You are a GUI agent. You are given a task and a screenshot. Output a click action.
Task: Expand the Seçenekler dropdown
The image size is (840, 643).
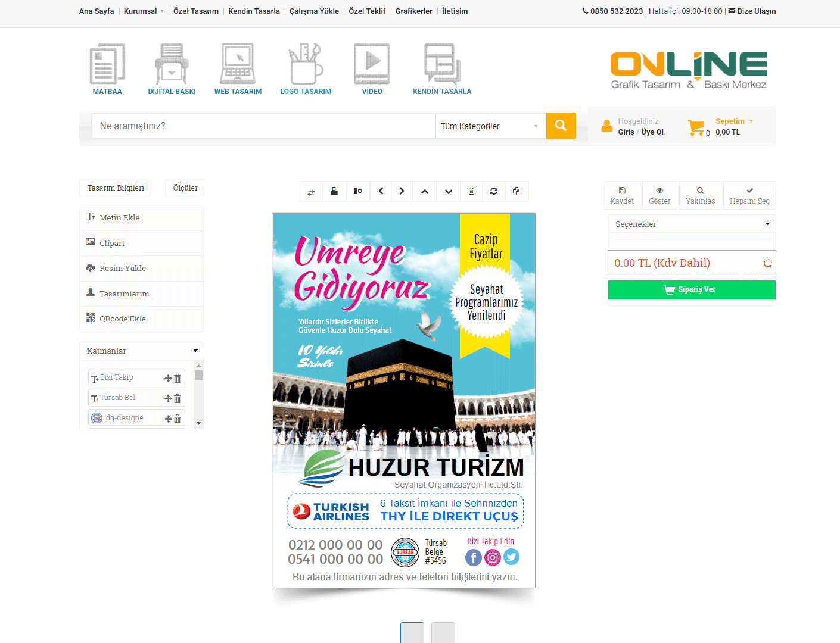692,224
